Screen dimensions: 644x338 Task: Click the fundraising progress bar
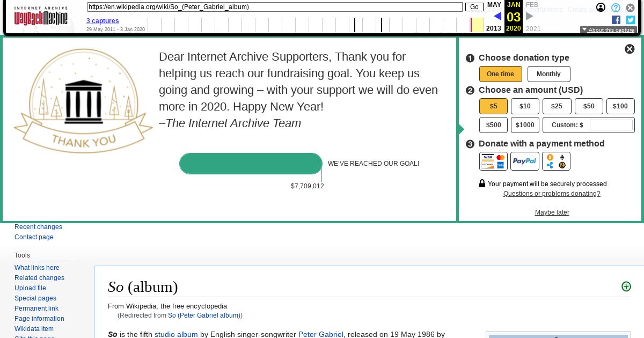tap(251, 164)
